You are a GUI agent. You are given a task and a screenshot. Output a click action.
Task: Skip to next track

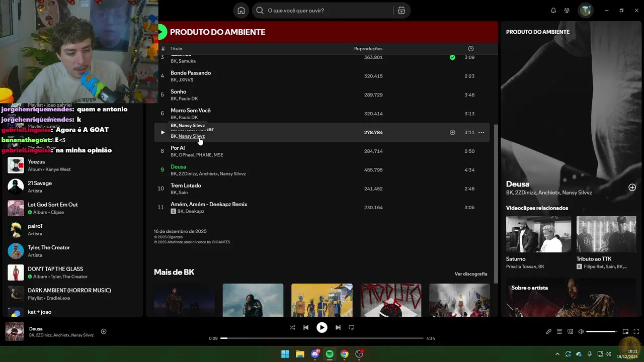point(338,327)
